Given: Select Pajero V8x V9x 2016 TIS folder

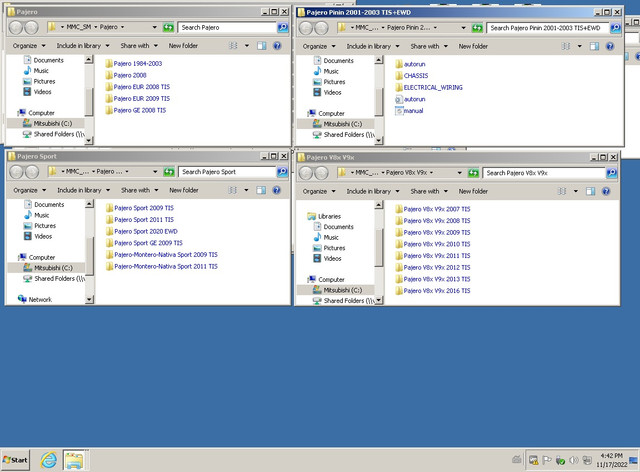Looking at the screenshot, I should tap(433, 291).
